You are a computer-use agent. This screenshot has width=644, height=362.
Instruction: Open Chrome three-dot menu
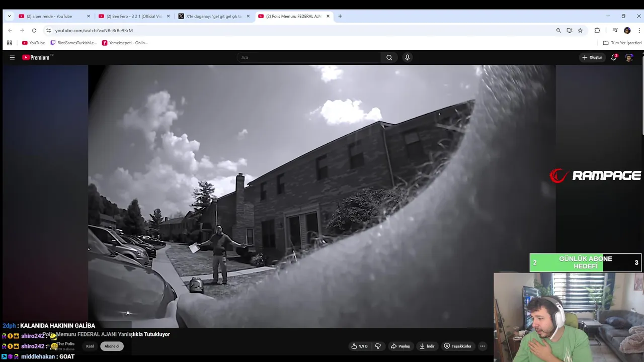[639, 30]
